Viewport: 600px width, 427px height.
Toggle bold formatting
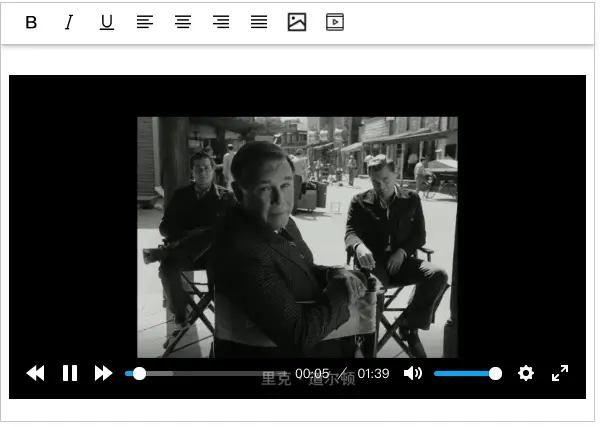point(31,22)
